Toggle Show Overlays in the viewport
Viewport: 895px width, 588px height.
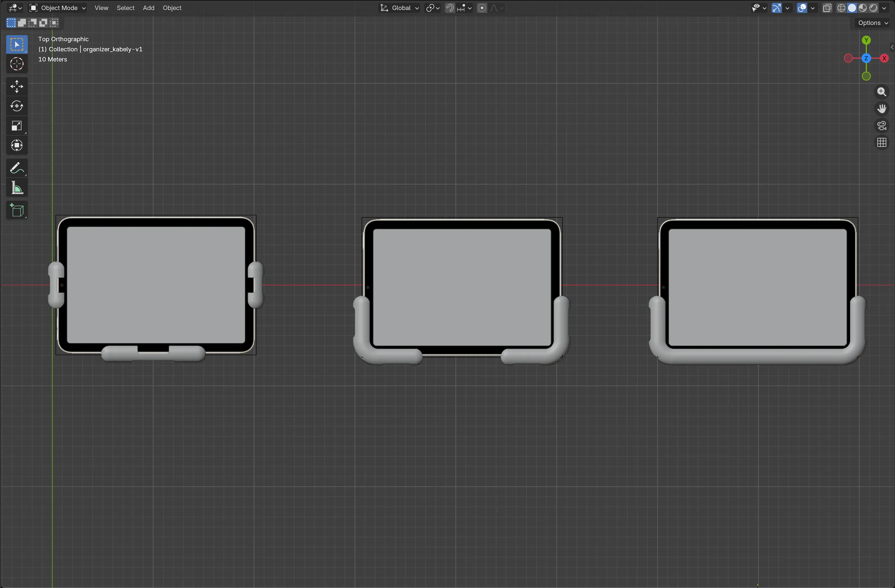pos(801,8)
